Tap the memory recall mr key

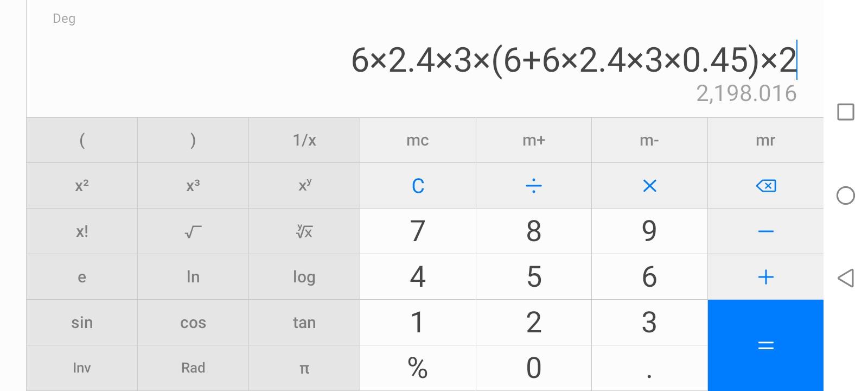765,140
